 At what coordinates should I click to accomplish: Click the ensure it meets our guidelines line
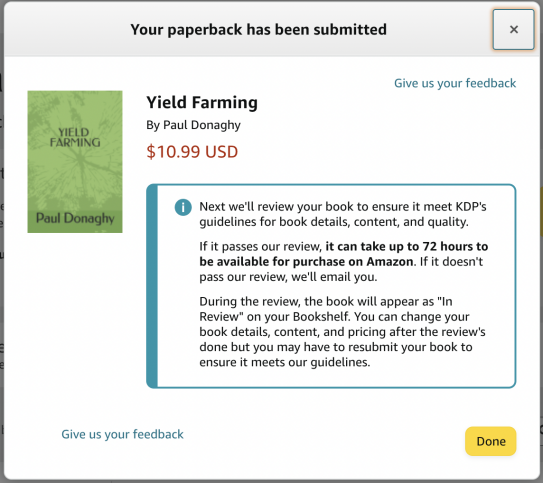285,362
